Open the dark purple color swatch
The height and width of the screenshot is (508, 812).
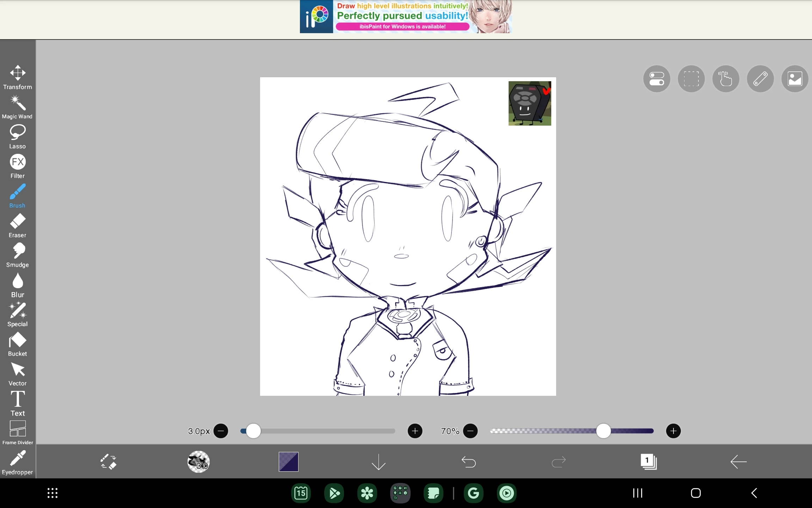tap(288, 462)
